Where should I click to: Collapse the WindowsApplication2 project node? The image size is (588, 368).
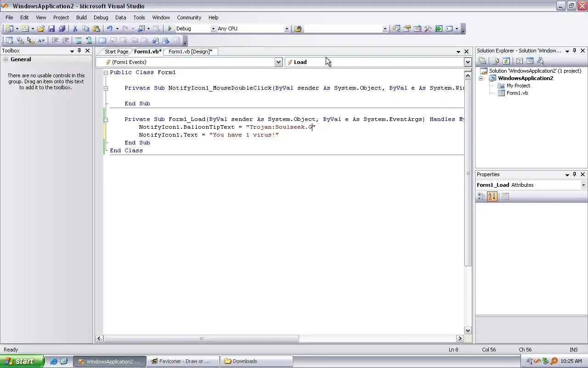(x=481, y=78)
